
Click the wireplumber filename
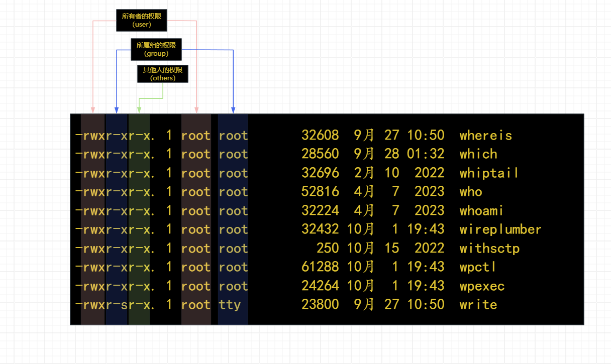(x=500, y=229)
